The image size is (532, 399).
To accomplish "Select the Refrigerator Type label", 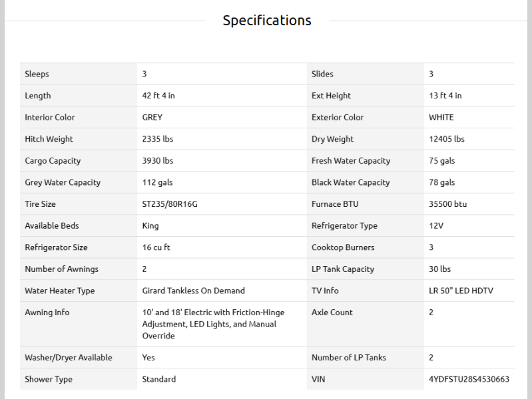I will [344, 226].
